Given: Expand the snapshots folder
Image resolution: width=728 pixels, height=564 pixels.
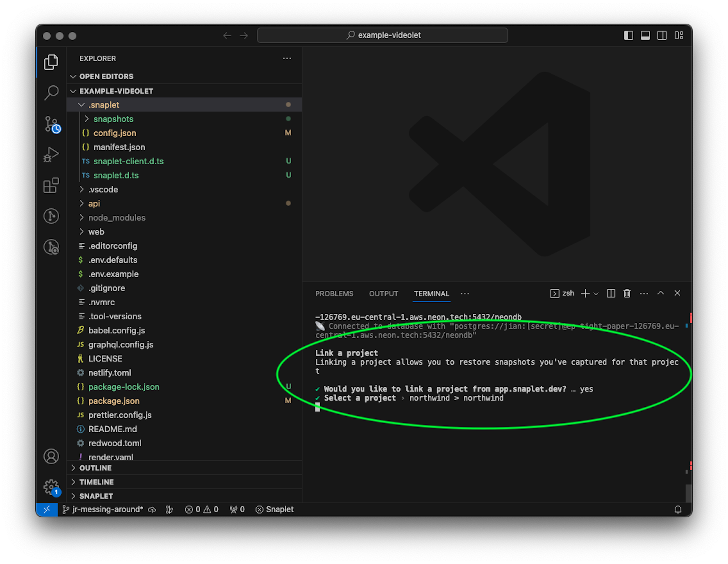Looking at the screenshot, I should pos(184,119).
